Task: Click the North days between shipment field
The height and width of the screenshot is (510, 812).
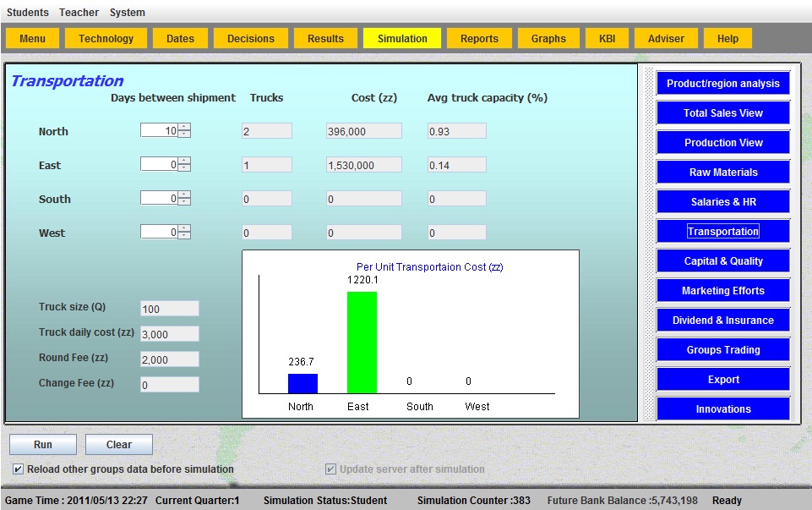Action: pos(160,131)
